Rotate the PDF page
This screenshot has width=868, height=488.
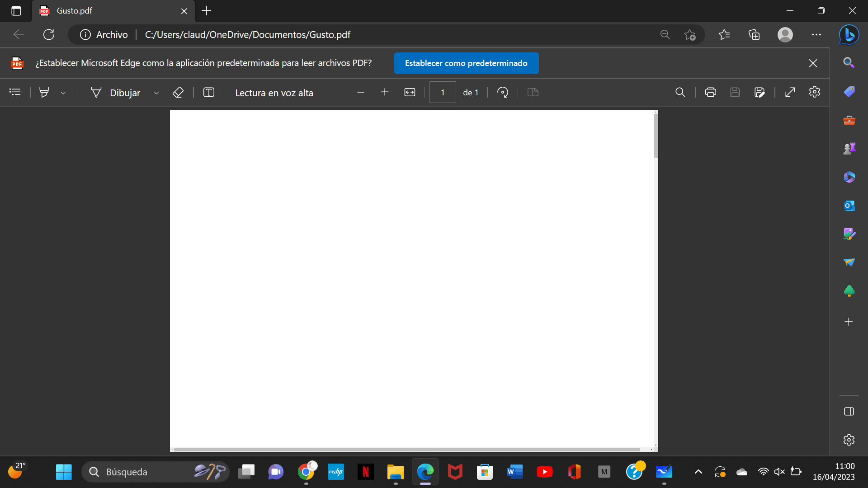pyautogui.click(x=502, y=92)
